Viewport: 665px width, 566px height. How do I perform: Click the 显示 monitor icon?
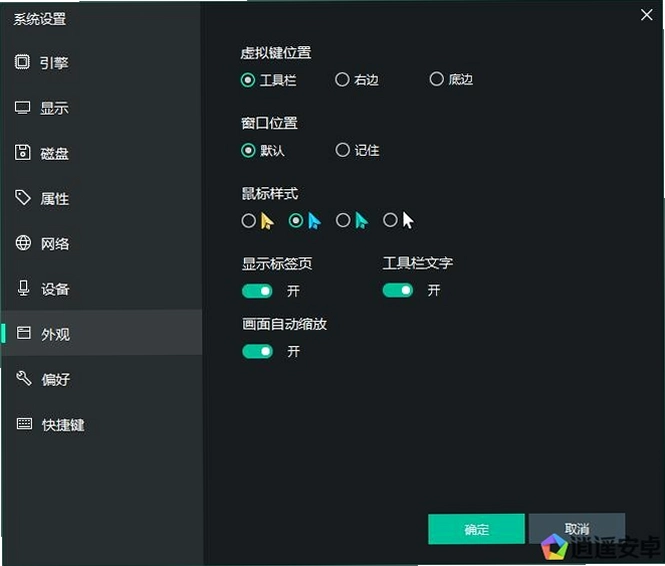pos(22,107)
